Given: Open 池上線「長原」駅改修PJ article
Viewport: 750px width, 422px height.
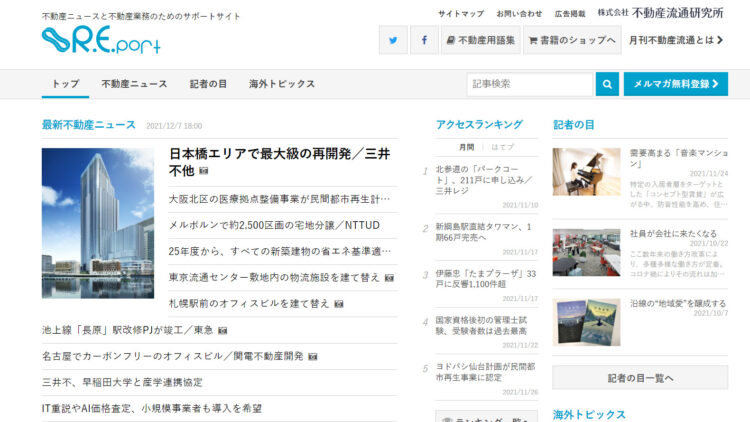Looking at the screenshot, I should click(x=128, y=330).
